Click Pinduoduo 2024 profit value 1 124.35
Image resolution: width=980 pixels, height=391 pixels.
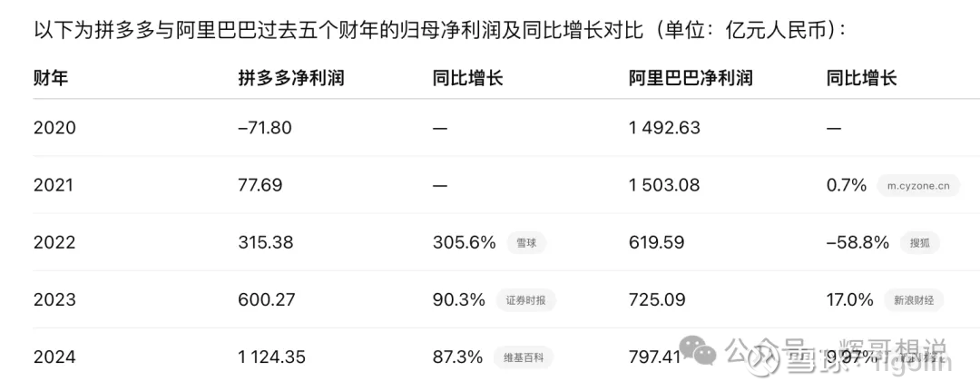click(272, 358)
